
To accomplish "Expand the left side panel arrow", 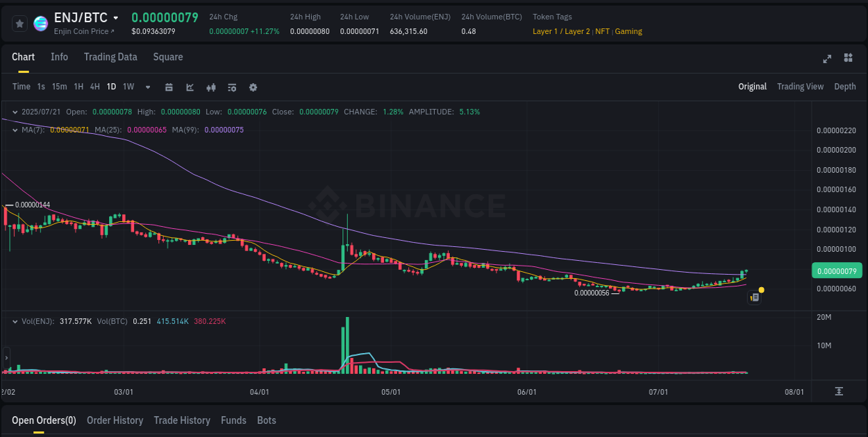I will (6, 358).
